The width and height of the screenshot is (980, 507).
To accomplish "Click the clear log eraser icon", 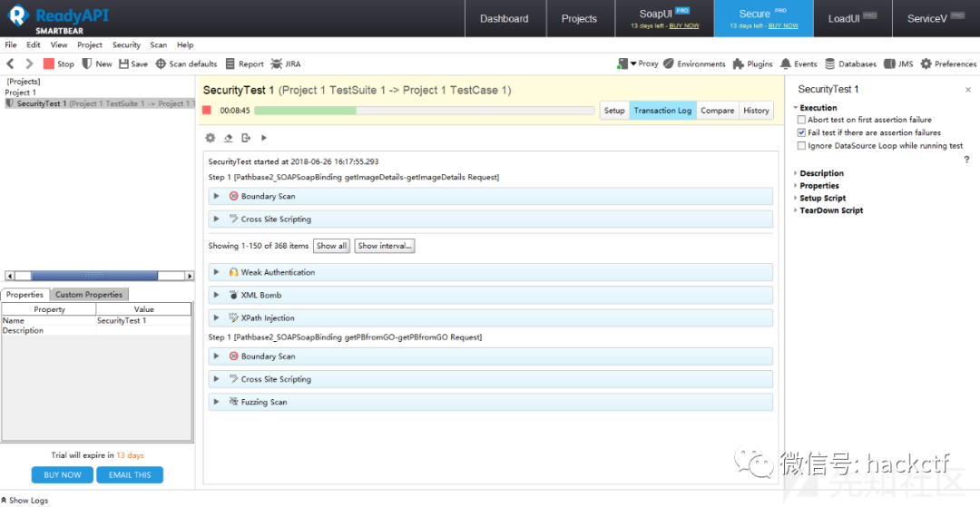I will pos(229,137).
